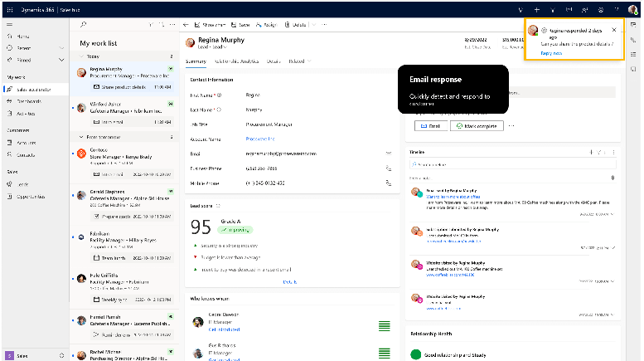Click the Reply now link
The width and height of the screenshot is (644, 361).
point(551,52)
